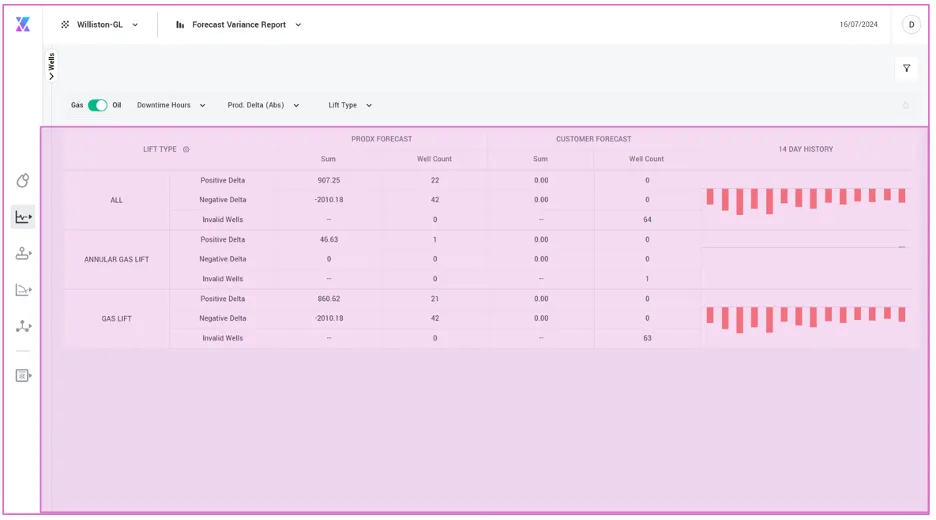936x520 pixels.
Task: Click Well Count header under CUSTOMER FORECAST
Action: coord(646,159)
